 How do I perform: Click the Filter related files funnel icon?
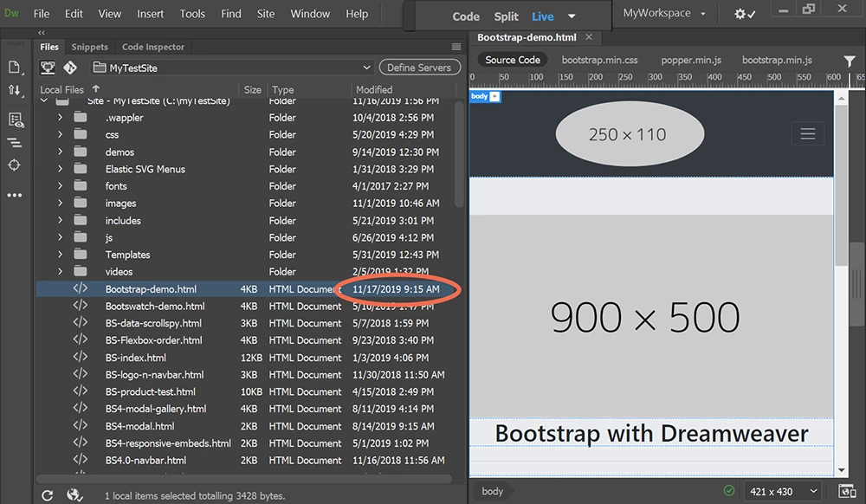tap(849, 61)
